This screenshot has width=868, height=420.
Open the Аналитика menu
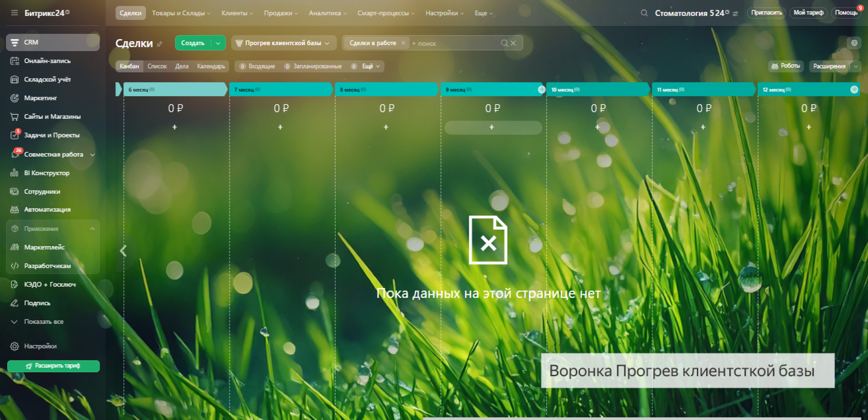(328, 13)
